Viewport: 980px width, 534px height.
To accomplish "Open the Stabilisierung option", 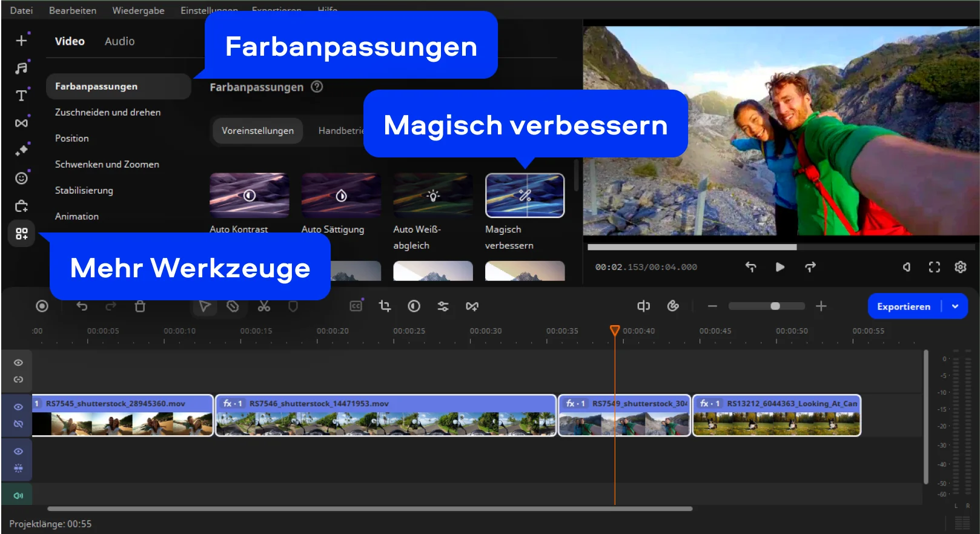I will coord(84,191).
